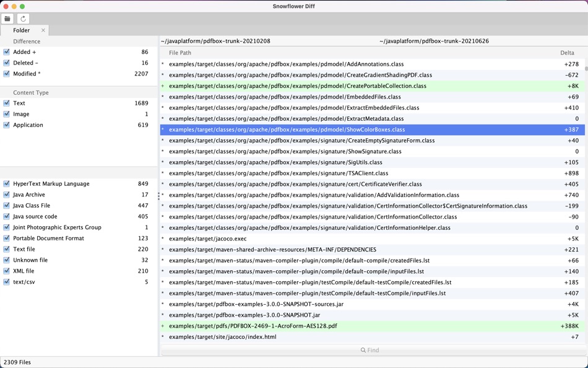Click the refresh comparison icon
This screenshot has height=368, width=588.
pyautogui.click(x=23, y=19)
